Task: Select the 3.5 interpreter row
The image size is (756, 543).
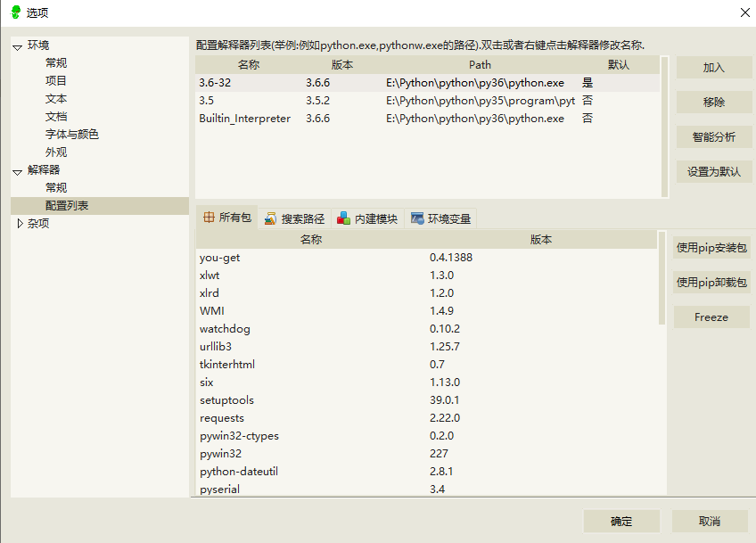Action: (x=428, y=100)
